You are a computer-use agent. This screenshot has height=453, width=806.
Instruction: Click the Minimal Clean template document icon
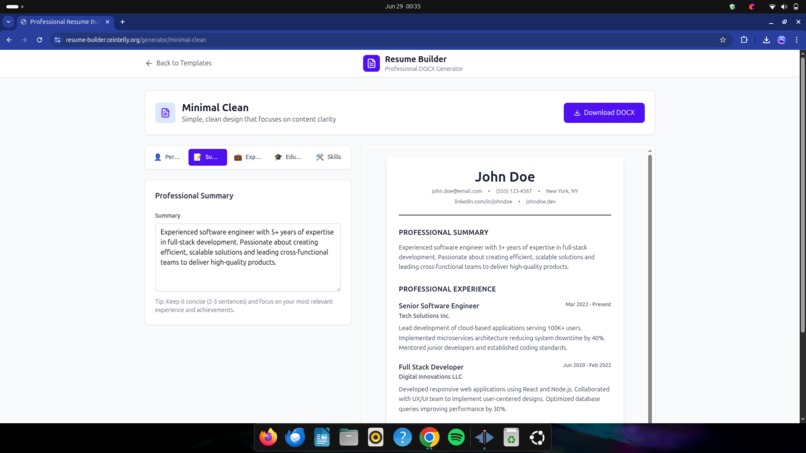click(165, 113)
